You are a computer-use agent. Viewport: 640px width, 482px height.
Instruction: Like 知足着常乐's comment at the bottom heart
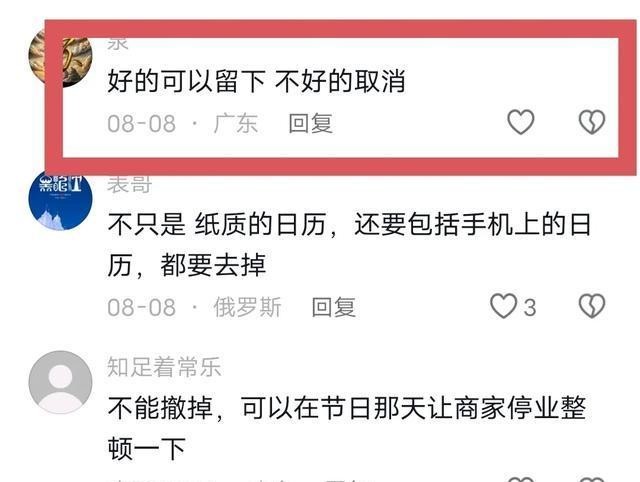tap(520, 479)
